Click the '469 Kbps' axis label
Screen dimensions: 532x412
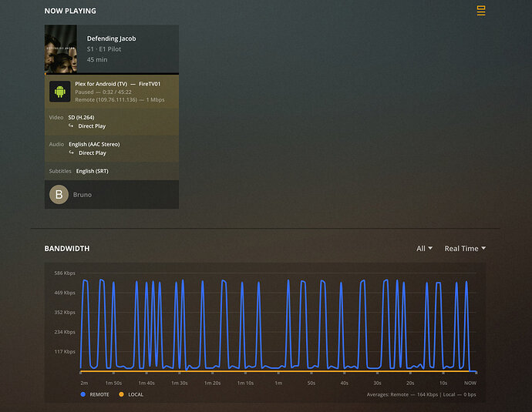(65, 293)
